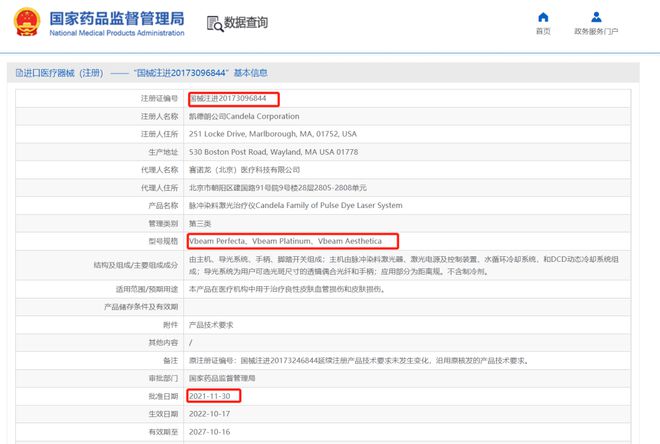660x444 pixels.
Task: Click the 政务服务门户 label
Action: pos(596,31)
